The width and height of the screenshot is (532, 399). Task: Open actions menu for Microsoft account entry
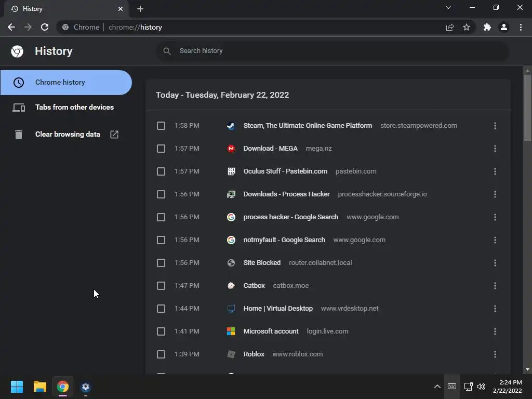(495, 331)
